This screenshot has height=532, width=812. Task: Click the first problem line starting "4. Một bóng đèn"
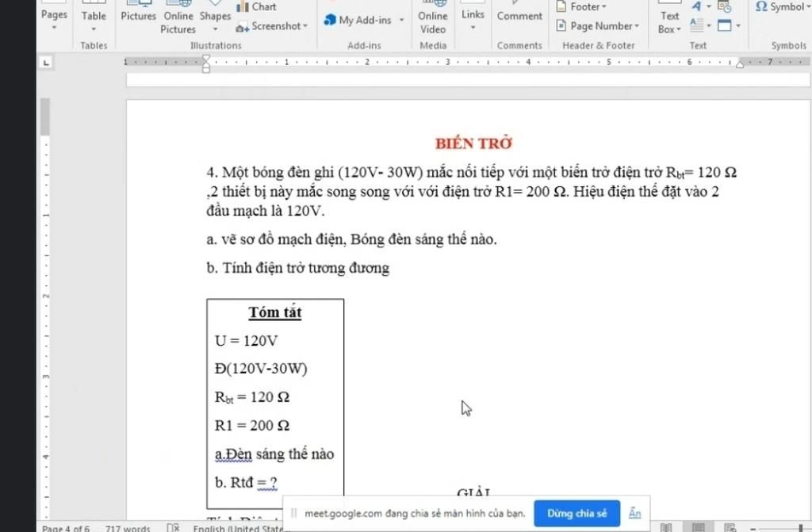471,172
